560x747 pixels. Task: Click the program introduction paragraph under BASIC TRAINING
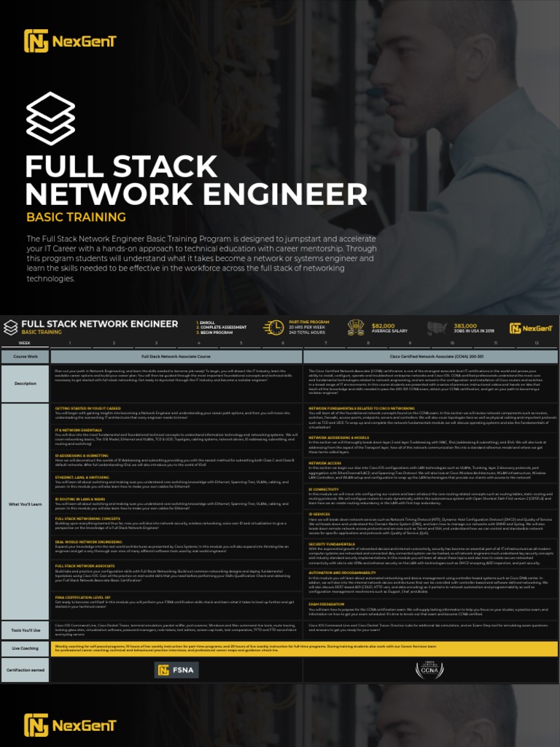point(201,258)
